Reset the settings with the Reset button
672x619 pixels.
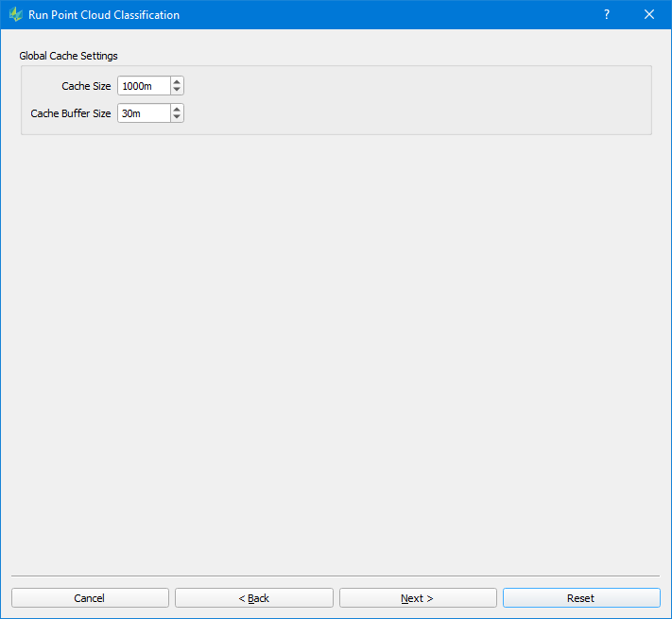click(x=580, y=598)
